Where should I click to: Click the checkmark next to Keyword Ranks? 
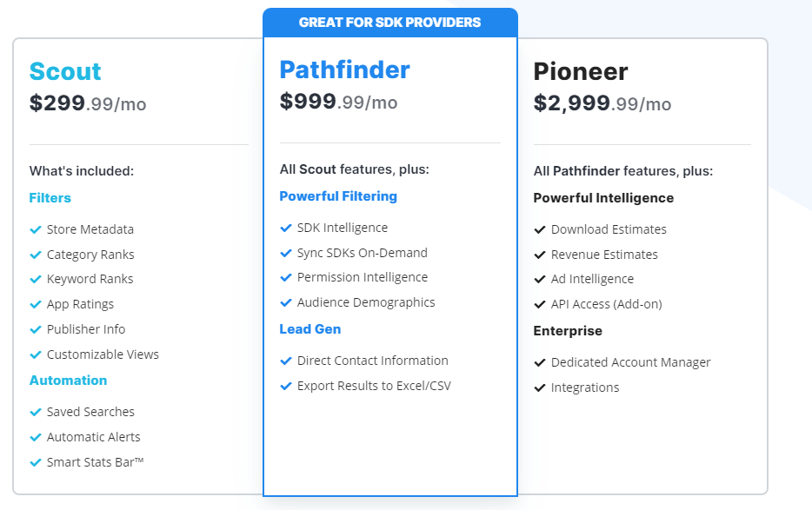coord(36,280)
